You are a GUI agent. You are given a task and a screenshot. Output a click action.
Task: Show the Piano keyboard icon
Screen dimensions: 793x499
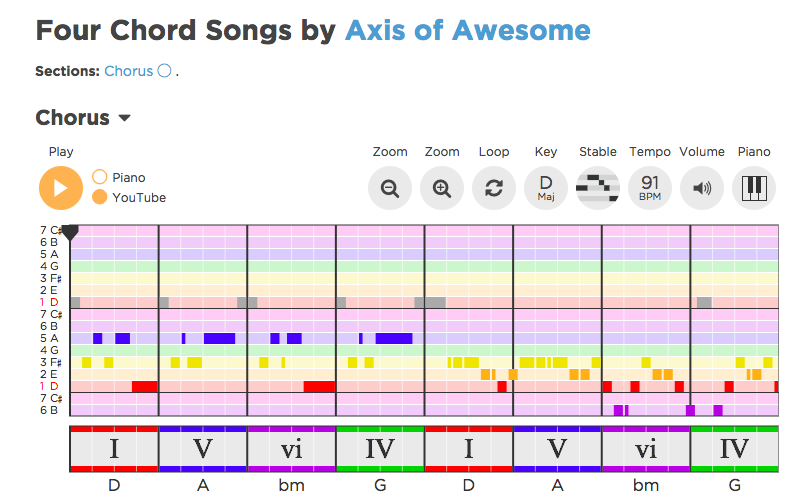pyautogui.click(x=754, y=188)
